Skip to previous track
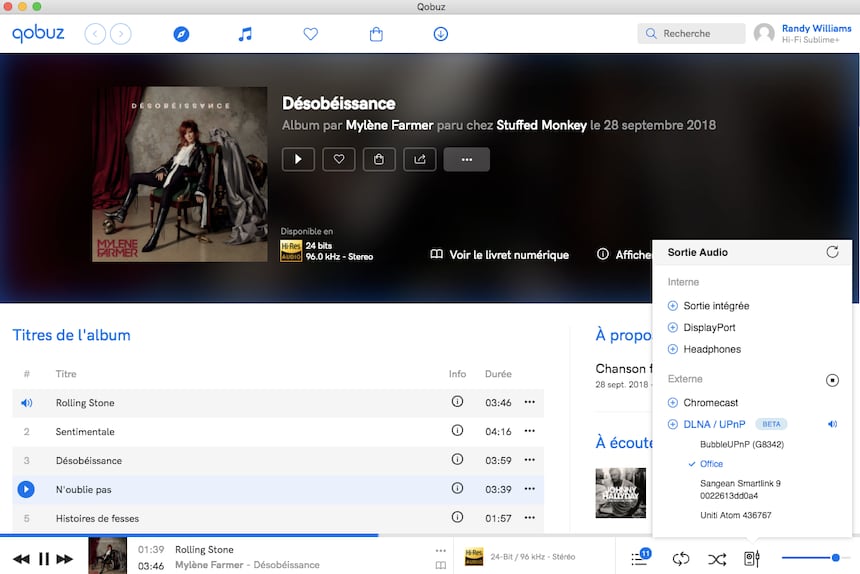The image size is (860, 574). [x=21, y=559]
